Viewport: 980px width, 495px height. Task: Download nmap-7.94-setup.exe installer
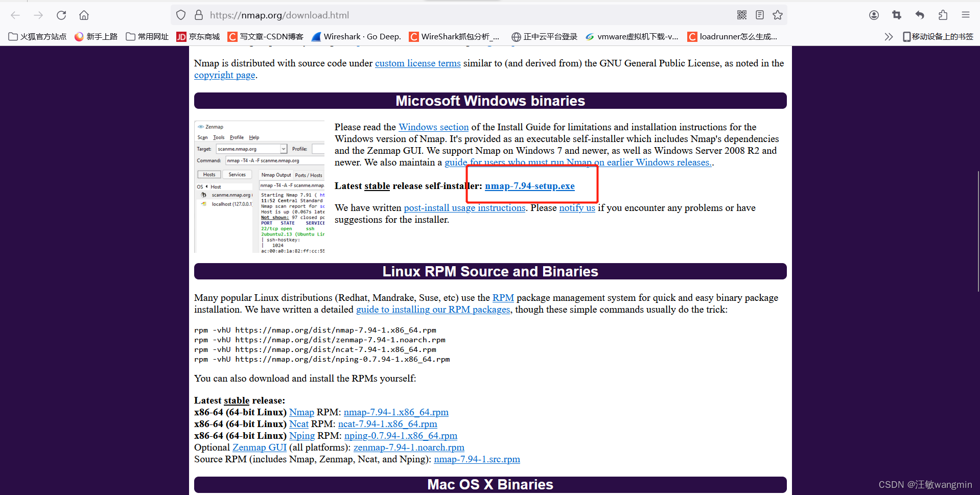tap(530, 186)
